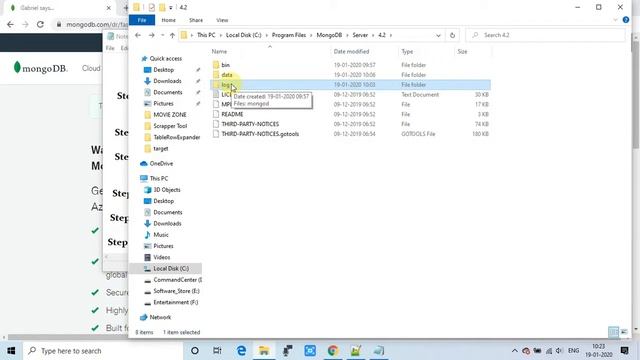Expand the address bar history dropdown
This screenshot has width=640, height=360.
[438, 36]
